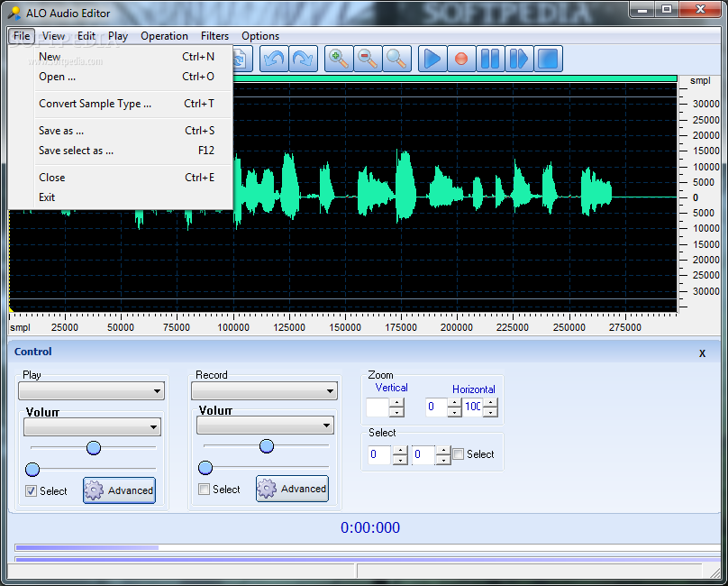
Task: Click the upper Record volume slider handle
Action: coord(266,446)
